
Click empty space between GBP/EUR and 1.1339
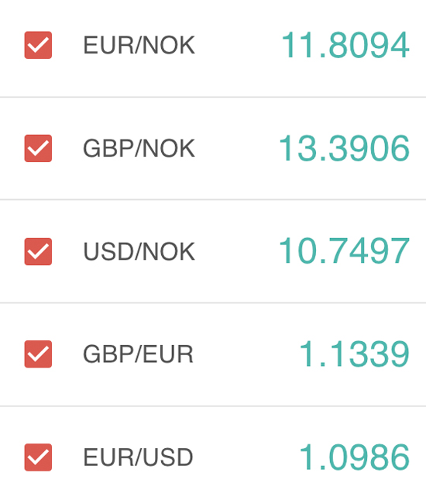pos(246,354)
